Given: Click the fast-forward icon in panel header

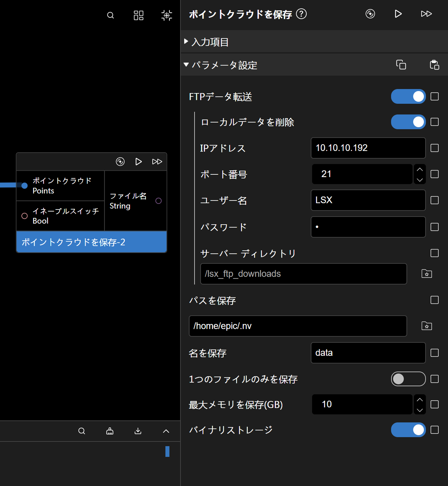Looking at the screenshot, I should coord(426,14).
